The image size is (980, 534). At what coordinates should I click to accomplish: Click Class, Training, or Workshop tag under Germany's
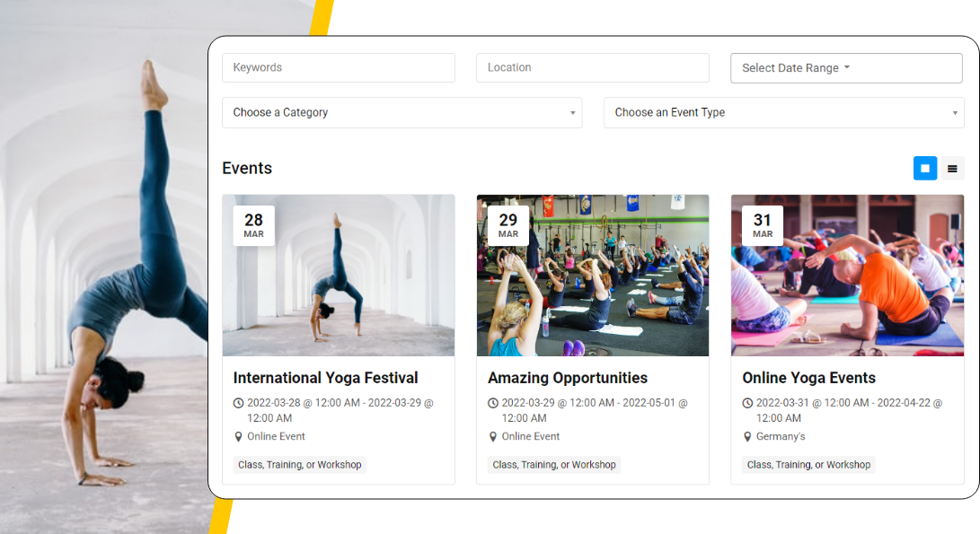pos(808,465)
